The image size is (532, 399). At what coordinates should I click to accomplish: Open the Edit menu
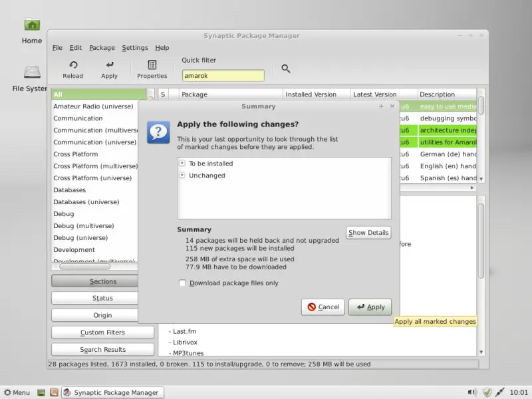click(76, 48)
